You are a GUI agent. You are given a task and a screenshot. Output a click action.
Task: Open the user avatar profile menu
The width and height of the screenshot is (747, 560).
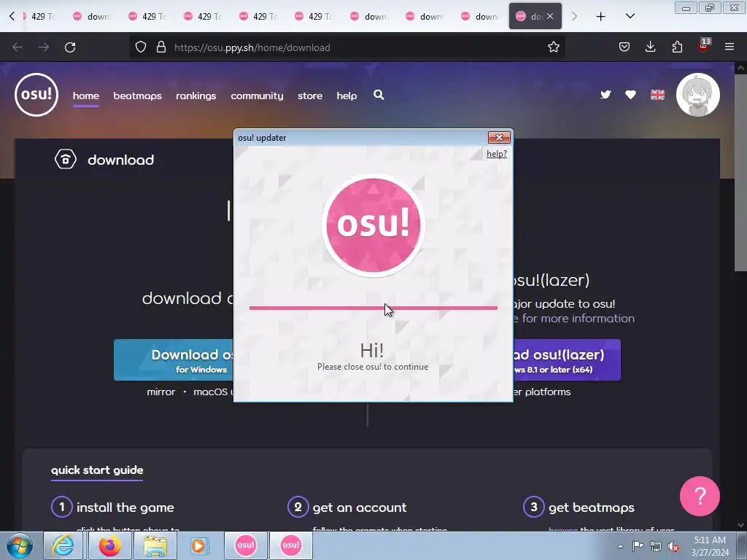698,95
